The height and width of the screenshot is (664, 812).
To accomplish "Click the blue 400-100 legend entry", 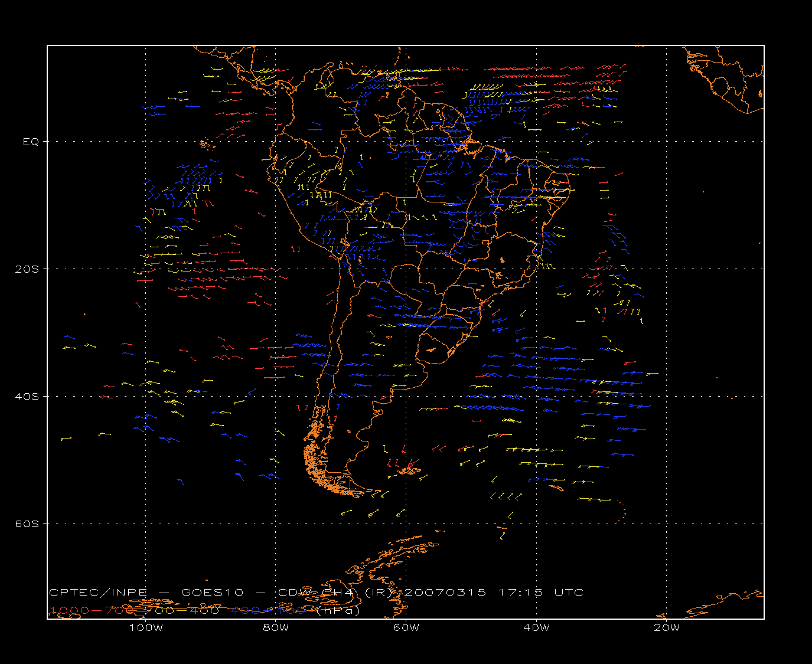I will [x=269, y=610].
